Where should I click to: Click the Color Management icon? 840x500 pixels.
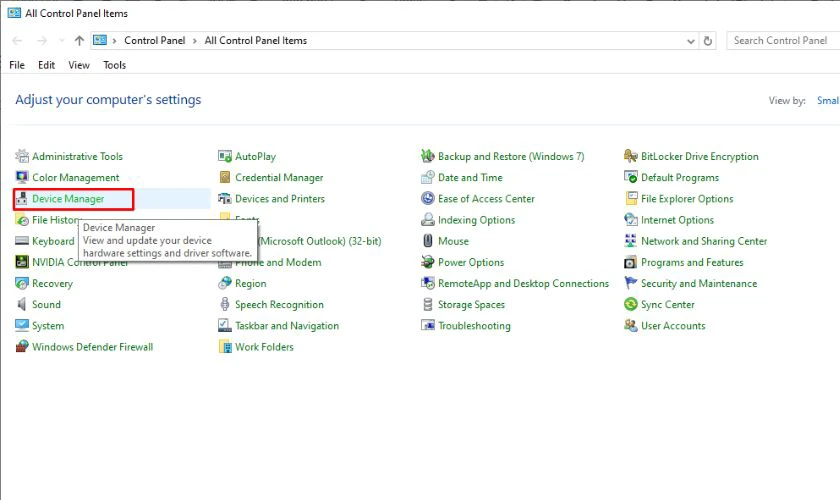point(22,177)
